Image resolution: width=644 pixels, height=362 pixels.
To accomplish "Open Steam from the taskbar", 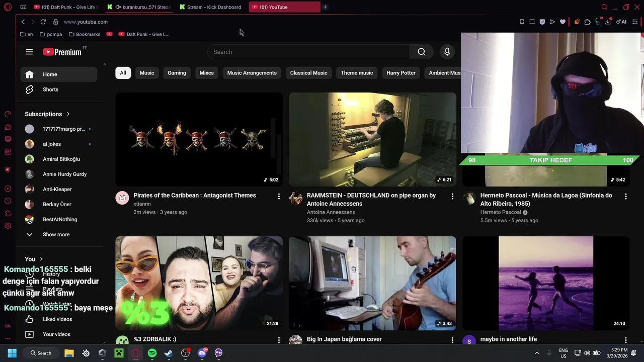I will coord(169,353).
